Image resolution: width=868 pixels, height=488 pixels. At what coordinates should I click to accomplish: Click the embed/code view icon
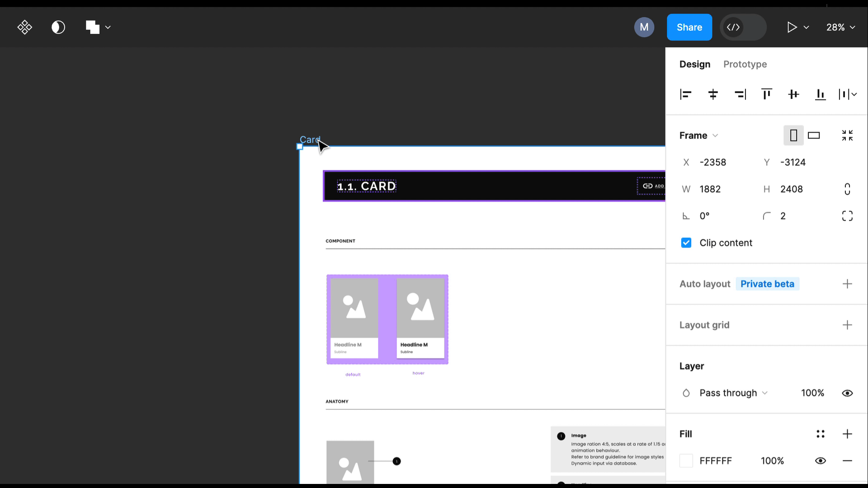(x=734, y=27)
